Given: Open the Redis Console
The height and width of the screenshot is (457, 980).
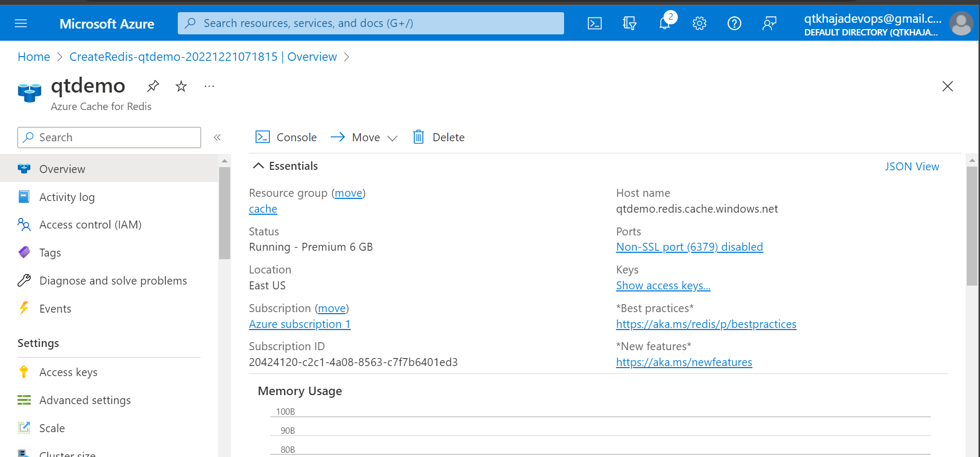Looking at the screenshot, I should coord(286,138).
